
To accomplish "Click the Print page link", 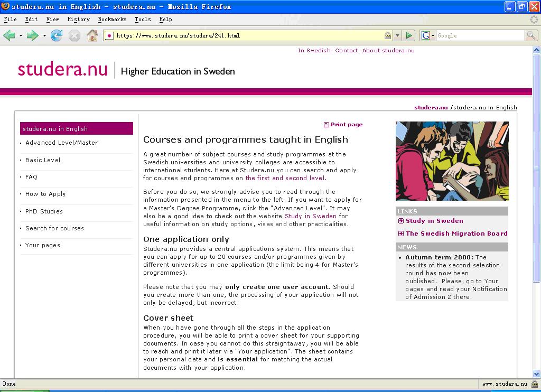I will click(x=347, y=125).
